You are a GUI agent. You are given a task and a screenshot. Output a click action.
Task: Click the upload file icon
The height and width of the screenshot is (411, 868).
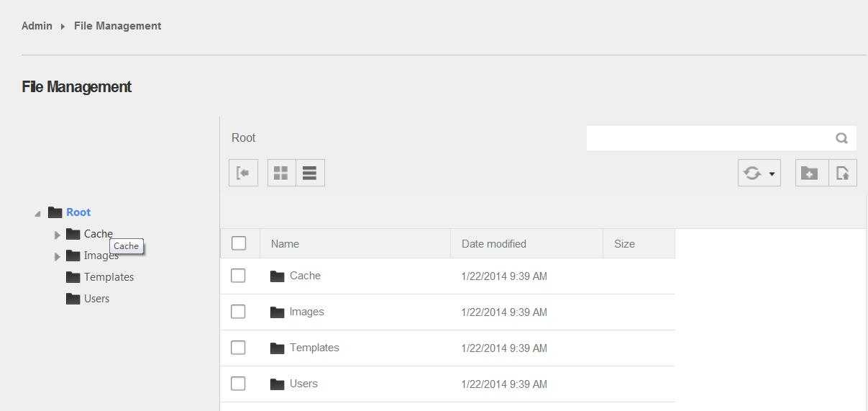(843, 173)
